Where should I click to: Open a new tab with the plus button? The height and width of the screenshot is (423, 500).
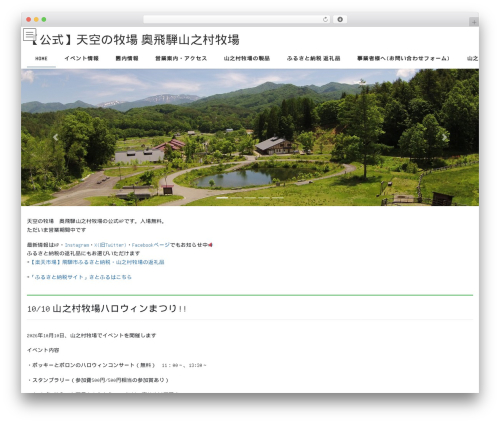[474, 22]
